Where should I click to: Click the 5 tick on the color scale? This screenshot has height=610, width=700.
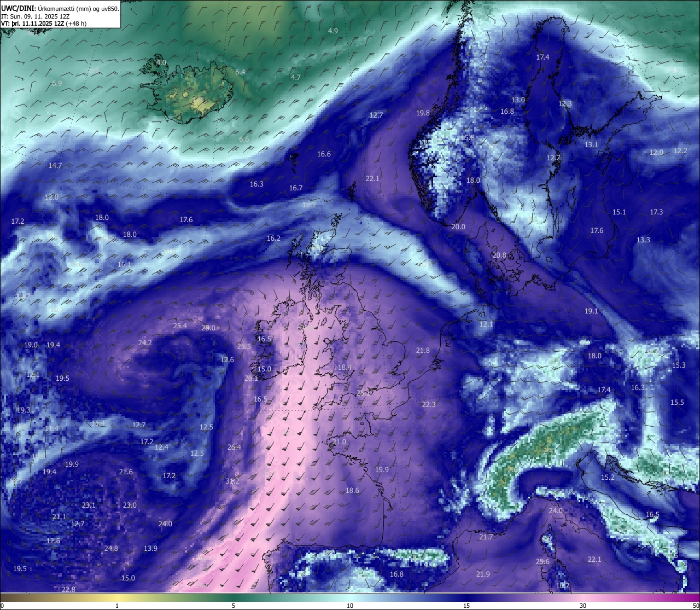pyautogui.click(x=234, y=606)
